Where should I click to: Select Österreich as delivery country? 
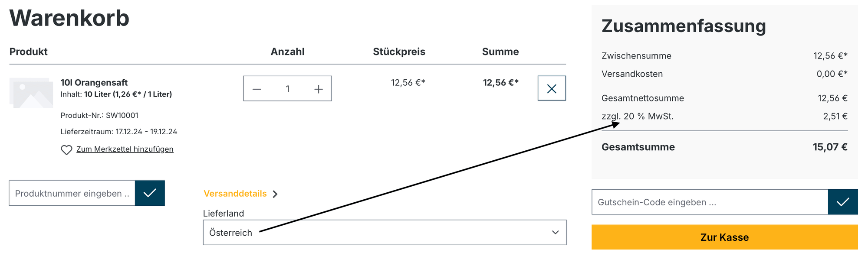click(385, 232)
